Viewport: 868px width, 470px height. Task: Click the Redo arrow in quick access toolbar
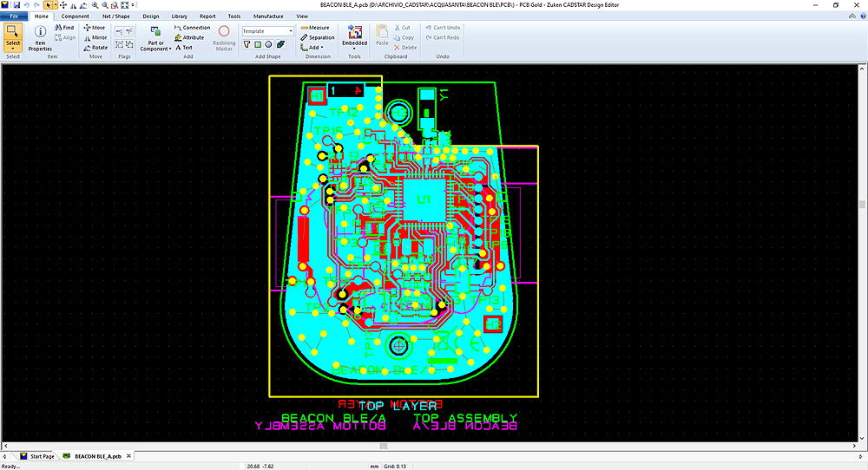coord(36,5)
